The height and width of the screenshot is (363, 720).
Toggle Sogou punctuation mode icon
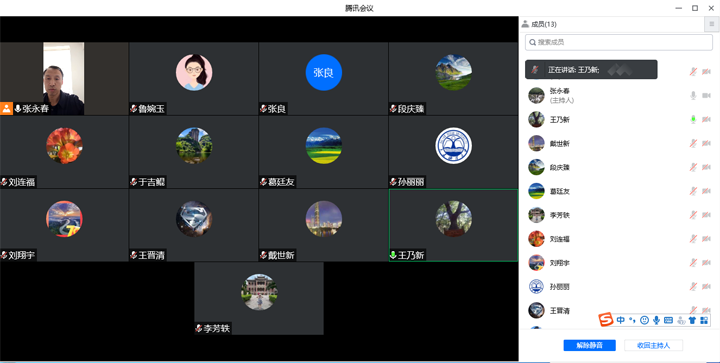pos(632,320)
